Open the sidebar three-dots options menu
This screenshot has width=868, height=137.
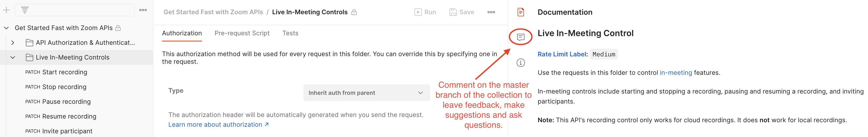click(143, 10)
